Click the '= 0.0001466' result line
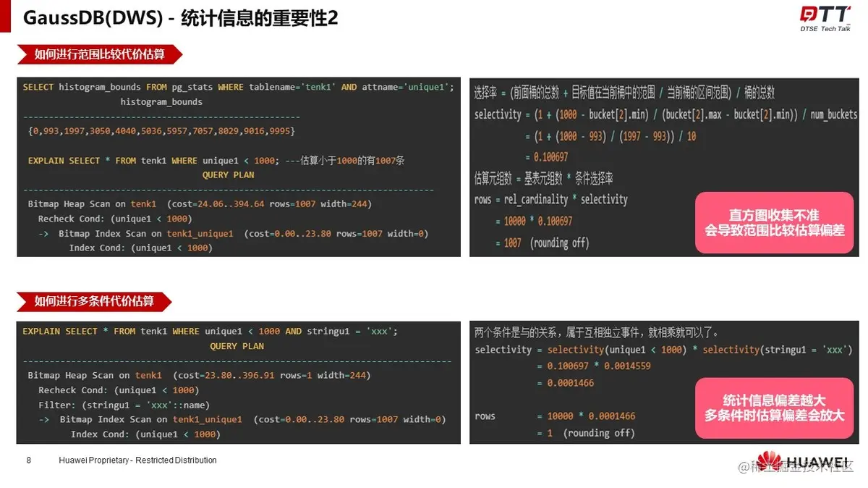868x488 pixels. coord(566,383)
